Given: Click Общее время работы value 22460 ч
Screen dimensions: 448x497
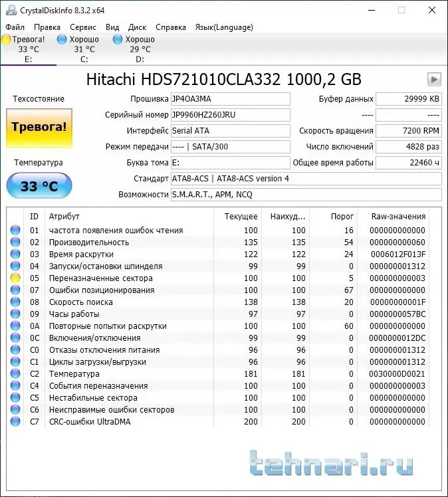Looking at the screenshot, I should click(409, 163).
